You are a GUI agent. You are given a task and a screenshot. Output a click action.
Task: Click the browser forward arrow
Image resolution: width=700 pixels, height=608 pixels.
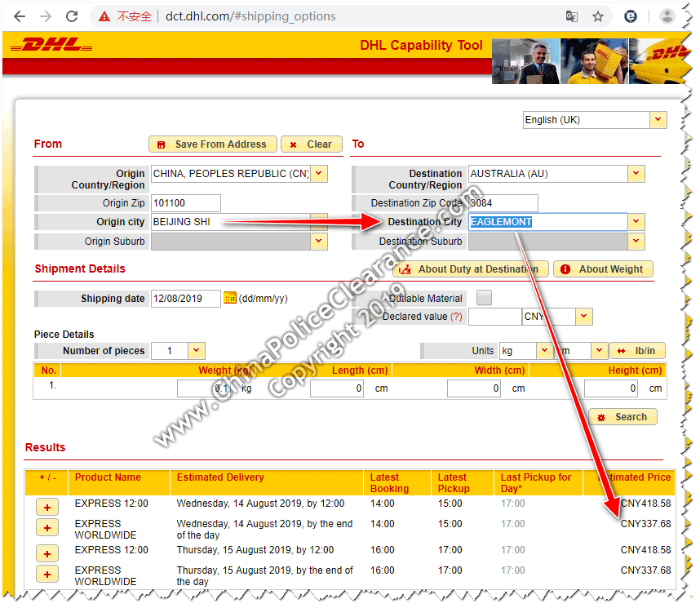coord(46,16)
